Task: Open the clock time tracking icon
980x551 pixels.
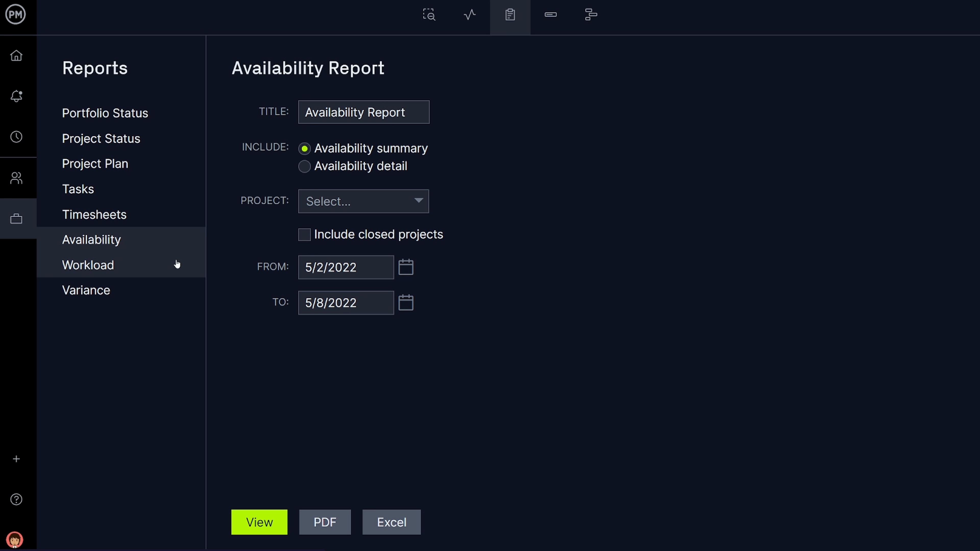Action: tap(16, 137)
